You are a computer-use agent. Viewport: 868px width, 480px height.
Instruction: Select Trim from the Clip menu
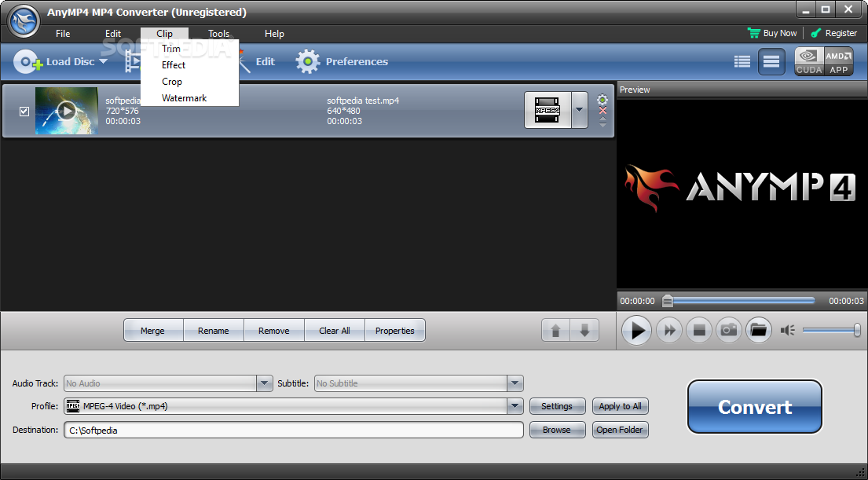click(171, 49)
